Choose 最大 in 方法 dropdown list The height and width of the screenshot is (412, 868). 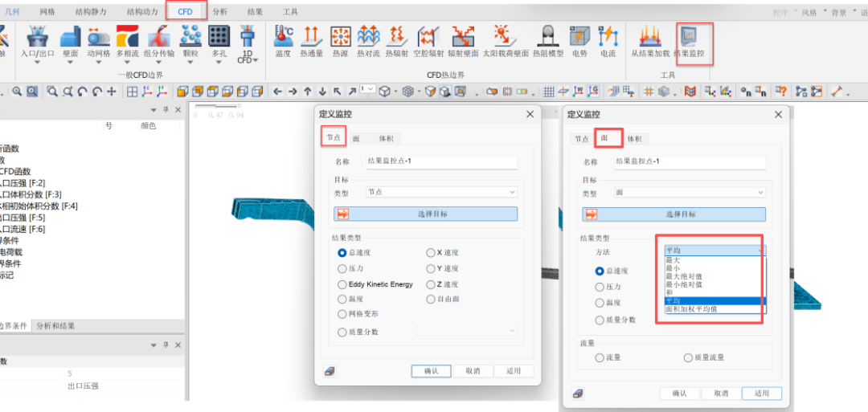click(x=715, y=259)
